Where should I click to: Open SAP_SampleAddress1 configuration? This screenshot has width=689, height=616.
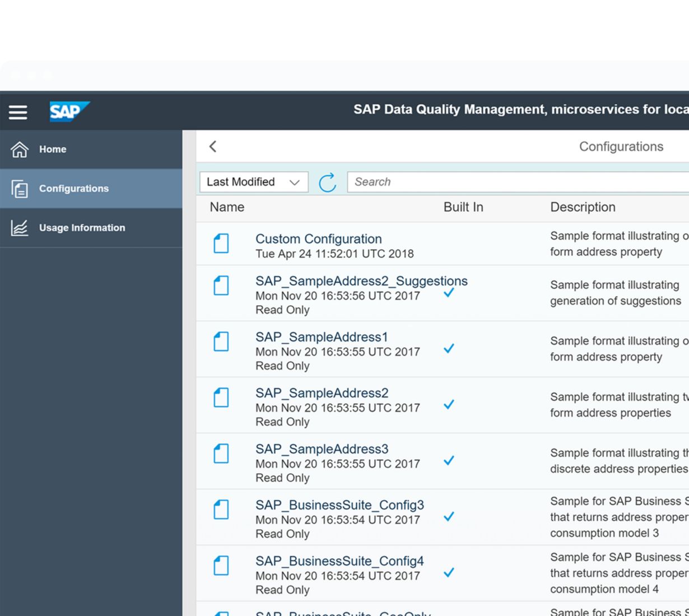(322, 337)
